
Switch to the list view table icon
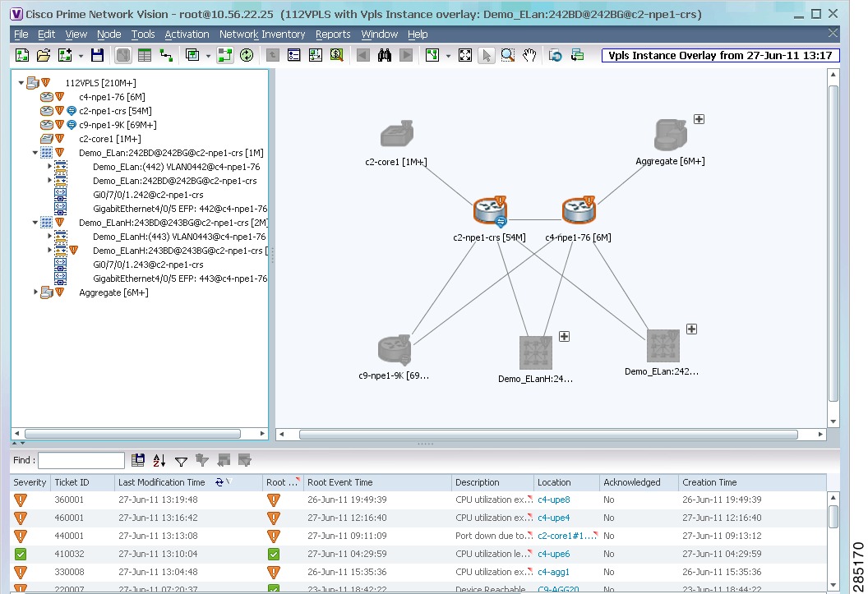(x=145, y=55)
